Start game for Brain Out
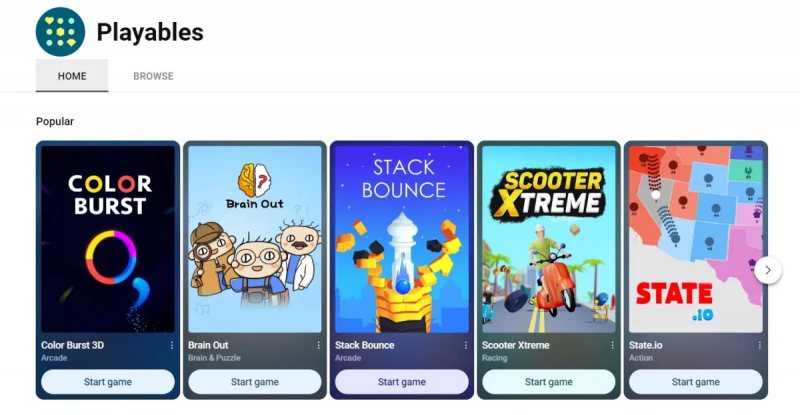The width and height of the screenshot is (800, 415). coord(255,382)
